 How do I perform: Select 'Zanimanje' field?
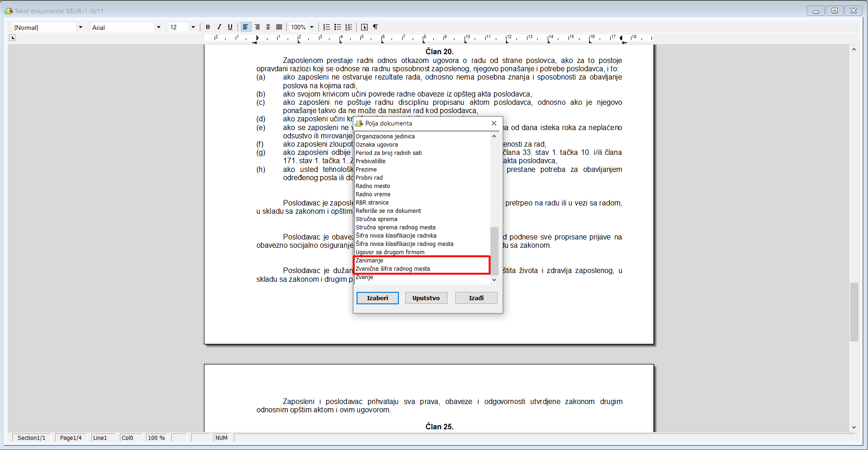coord(422,261)
